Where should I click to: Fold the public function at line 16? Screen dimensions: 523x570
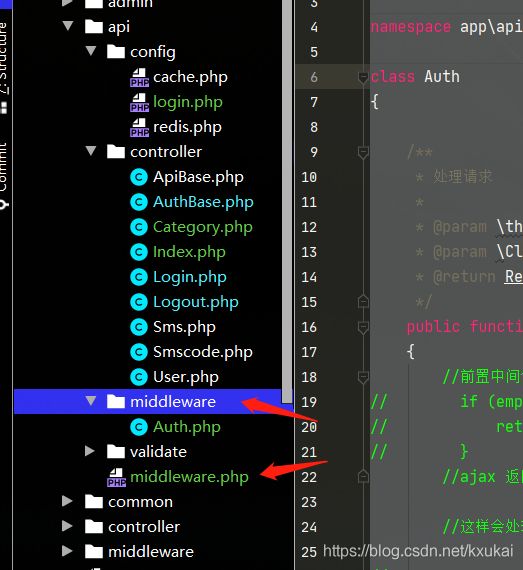[363, 327]
